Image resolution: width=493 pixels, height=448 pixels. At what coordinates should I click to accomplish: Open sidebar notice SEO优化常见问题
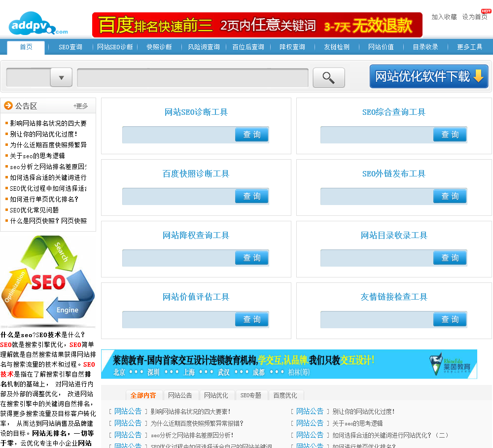point(35,210)
